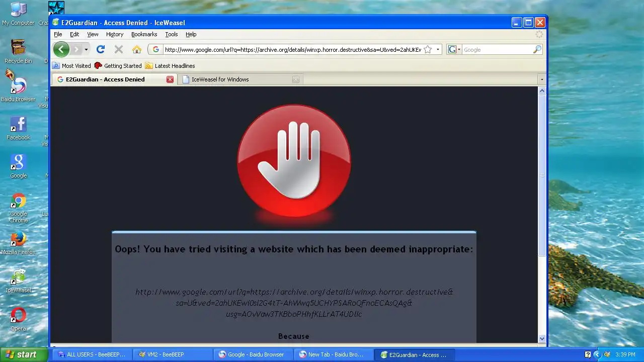Click the page scrollbar up arrow
This screenshot has height=362, width=644.
[542, 91]
